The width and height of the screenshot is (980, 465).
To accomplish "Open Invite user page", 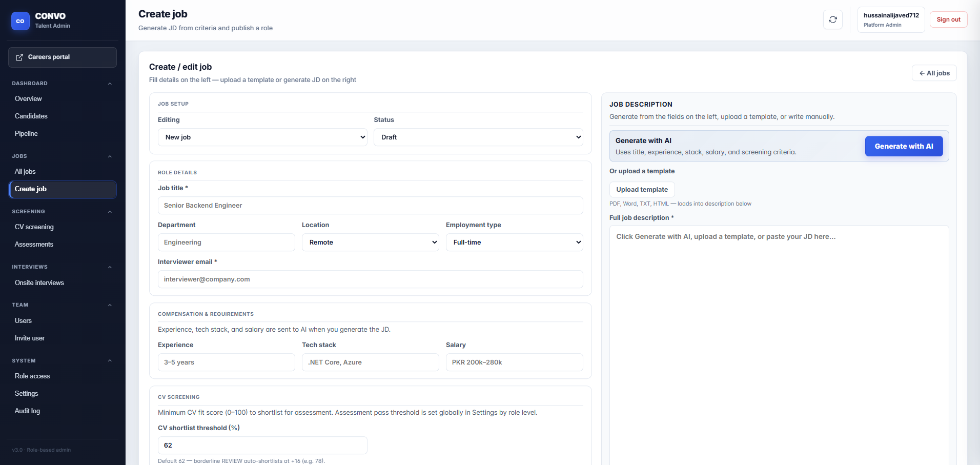I will (63, 338).
